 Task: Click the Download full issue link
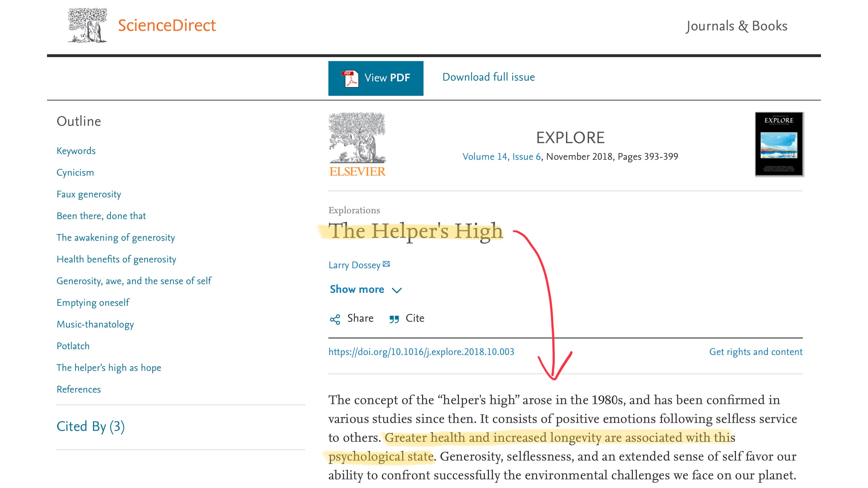[x=489, y=77]
